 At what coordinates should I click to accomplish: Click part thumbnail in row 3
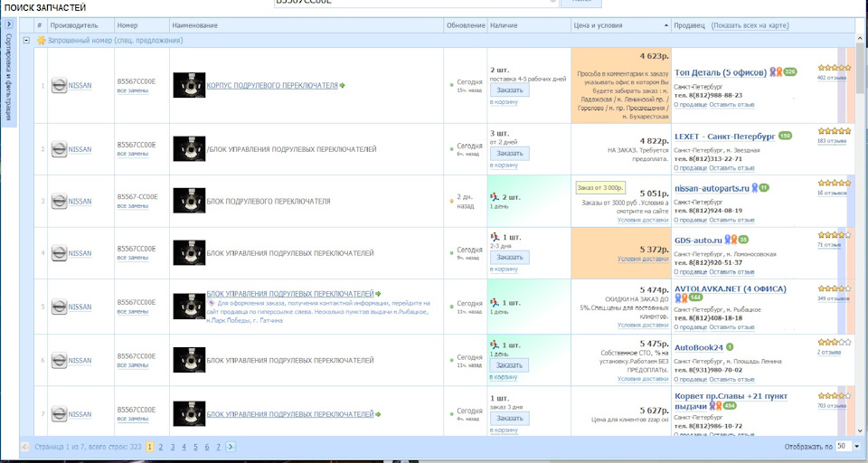[x=189, y=201]
